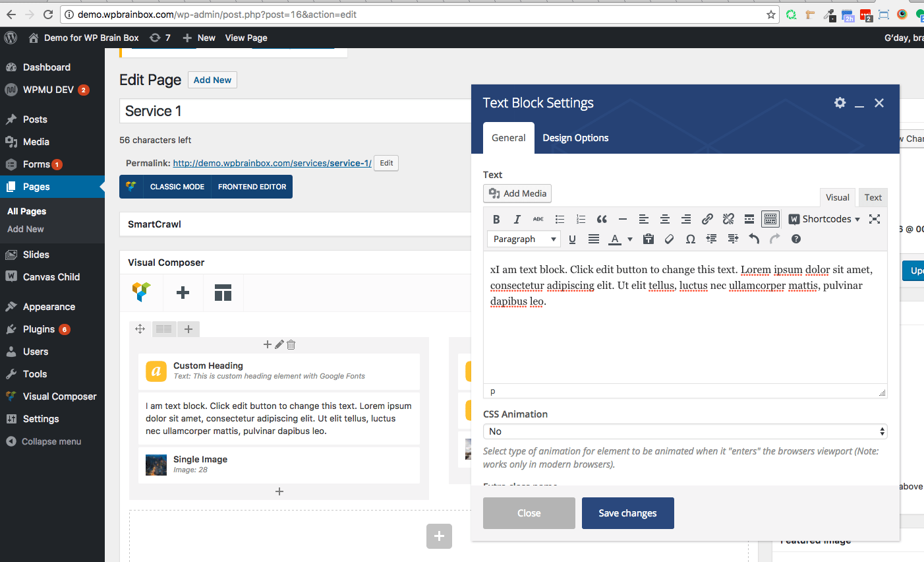Save changes to the text block

(628, 513)
